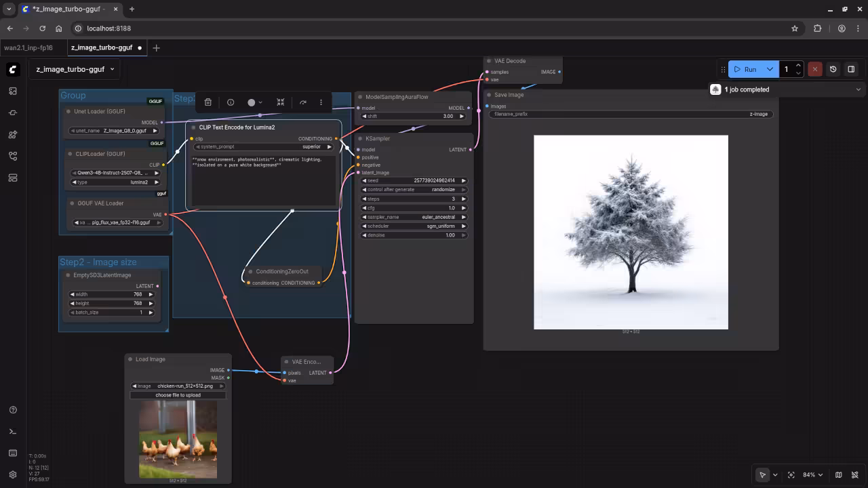This screenshot has width=868, height=488.
Task: Open z_image_turbo-gguf workflow title menu
Action: 75,69
